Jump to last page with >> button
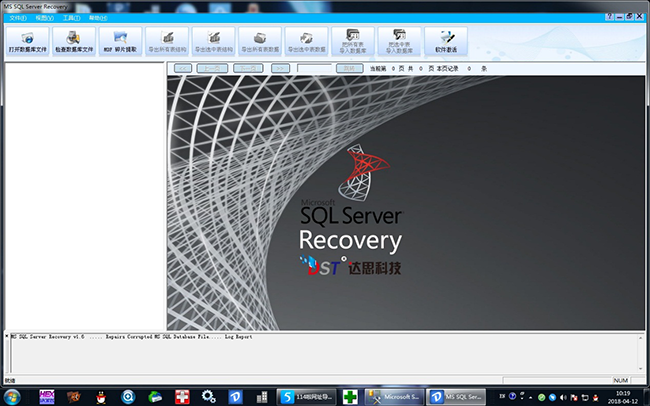 click(x=280, y=68)
